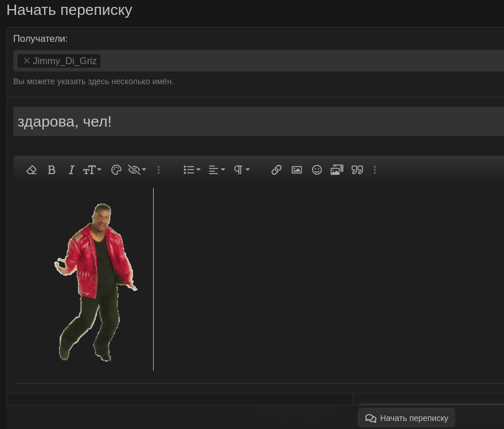
Task: Show more text formatting options
Action: click(159, 170)
